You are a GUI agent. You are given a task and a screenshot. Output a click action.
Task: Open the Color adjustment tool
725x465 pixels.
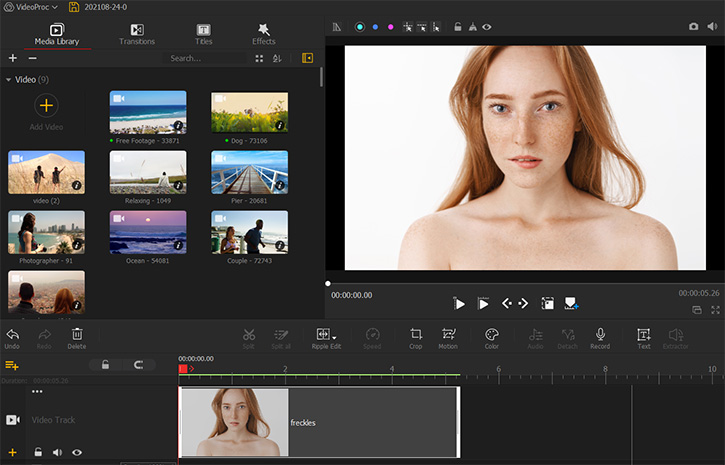(x=491, y=335)
